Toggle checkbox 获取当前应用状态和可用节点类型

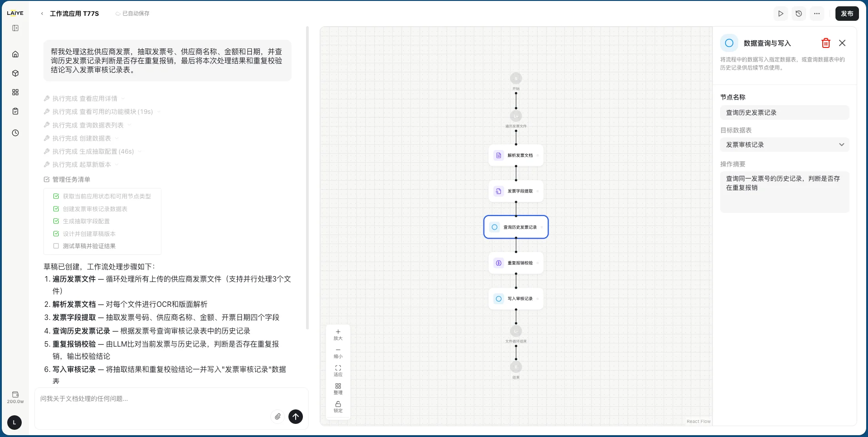click(56, 196)
